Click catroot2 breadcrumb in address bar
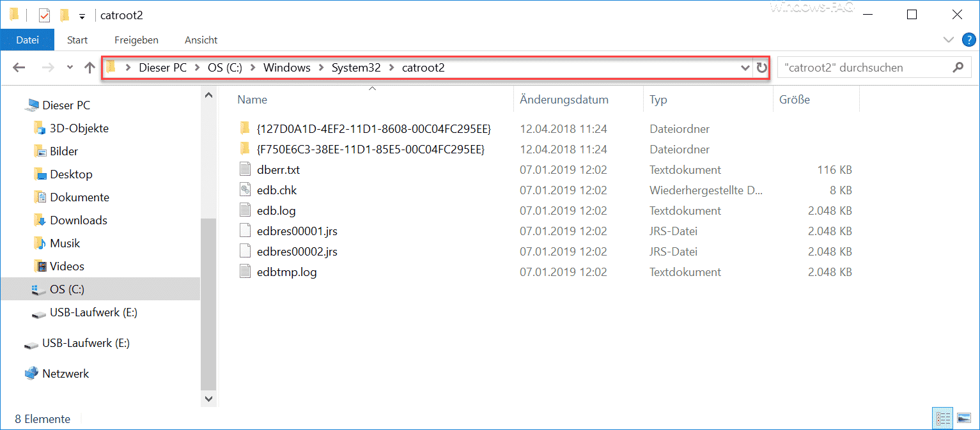The image size is (980, 430). (423, 67)
